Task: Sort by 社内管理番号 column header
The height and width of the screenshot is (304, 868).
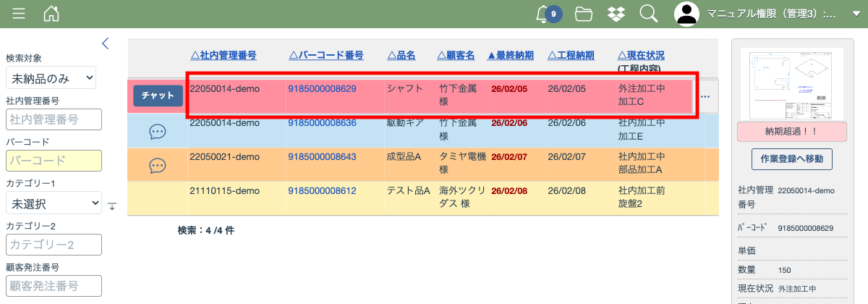Action: pos(223,55)
